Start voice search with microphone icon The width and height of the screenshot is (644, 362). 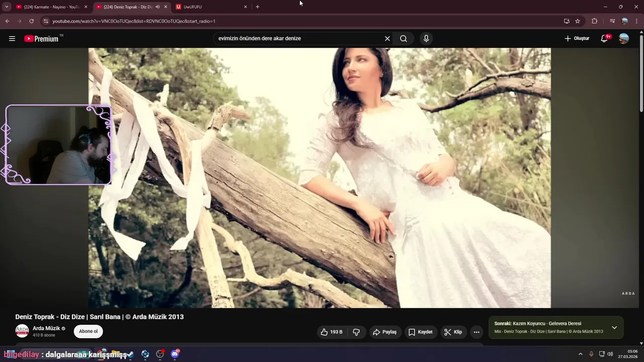[426, 39]
